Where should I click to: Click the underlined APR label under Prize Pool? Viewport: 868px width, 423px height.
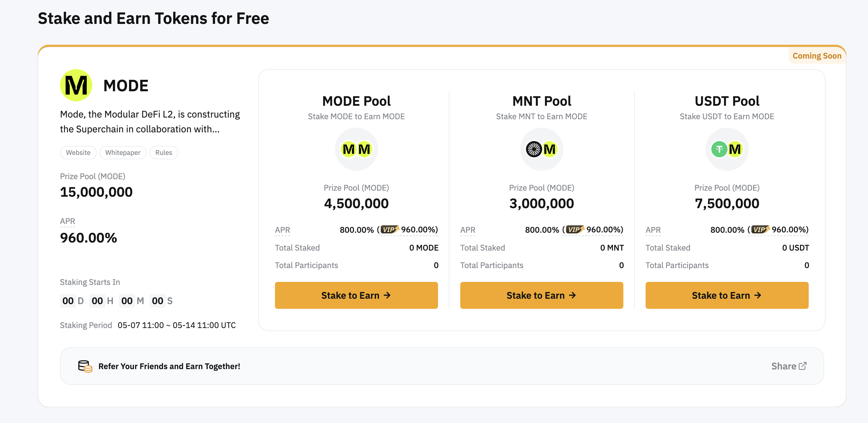(67, 221)
